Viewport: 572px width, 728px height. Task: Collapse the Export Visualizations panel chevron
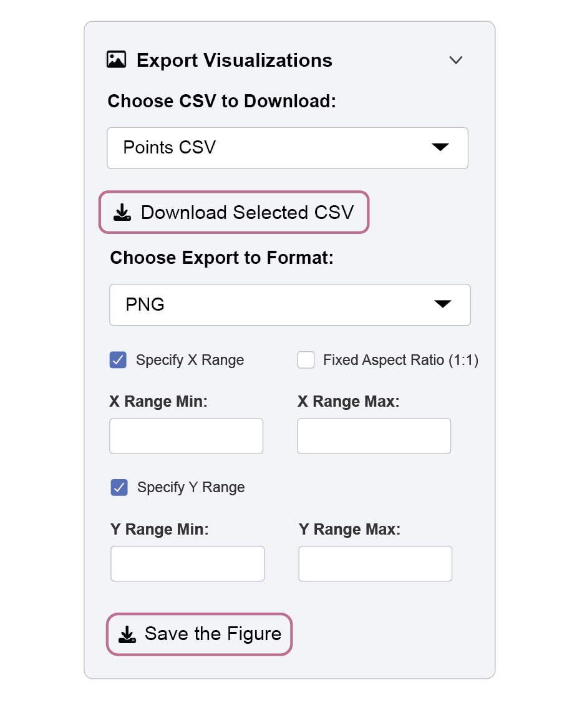[456, 60]
